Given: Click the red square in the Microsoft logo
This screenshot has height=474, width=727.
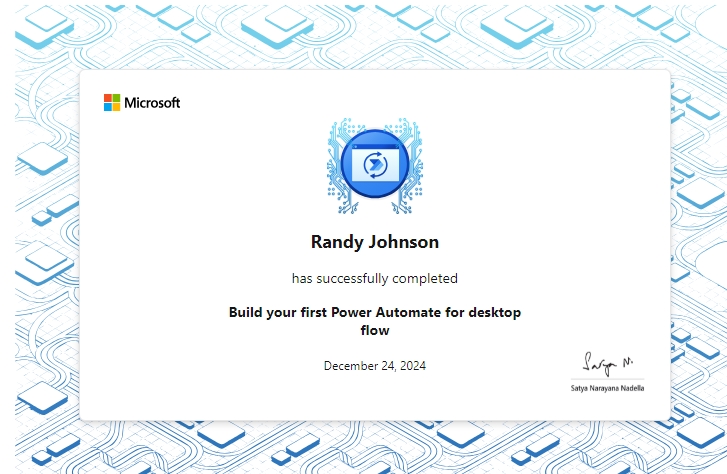Looking at the screenshot, I should click(x=108, y=98).
